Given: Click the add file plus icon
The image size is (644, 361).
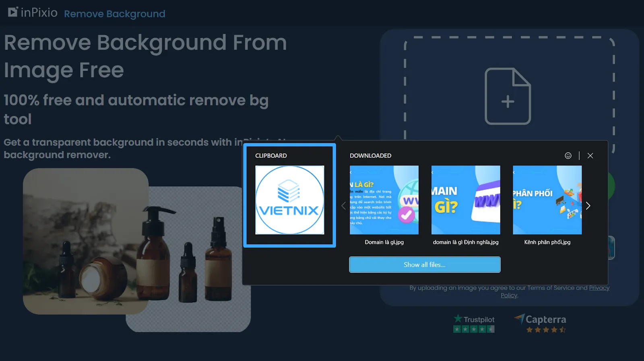Looking at the screenshot, I should 508,96.
